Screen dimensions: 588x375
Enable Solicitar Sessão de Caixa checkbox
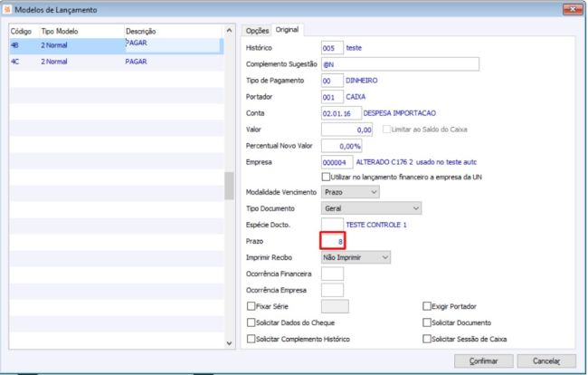[x=427, y=339]
